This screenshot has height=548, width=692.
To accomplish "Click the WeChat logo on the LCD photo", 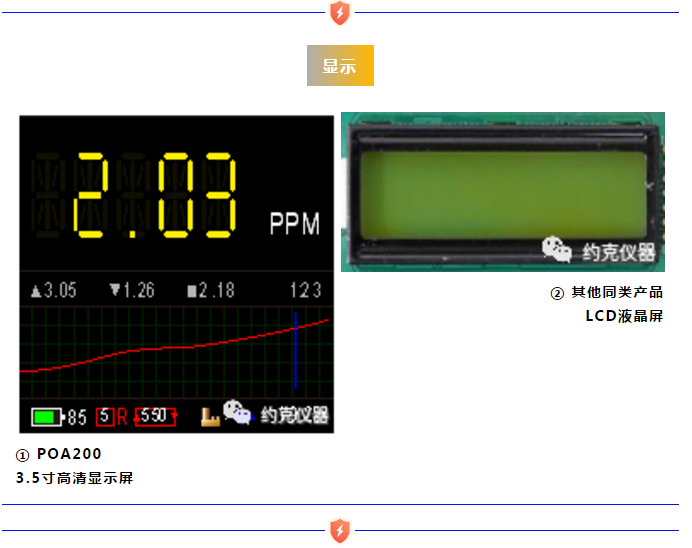I will click(558, 248).
